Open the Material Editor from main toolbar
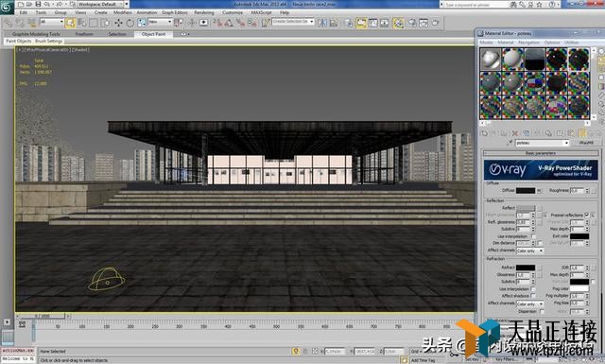The width and height of the screenshot is (605, 364). tap(398, 23)
